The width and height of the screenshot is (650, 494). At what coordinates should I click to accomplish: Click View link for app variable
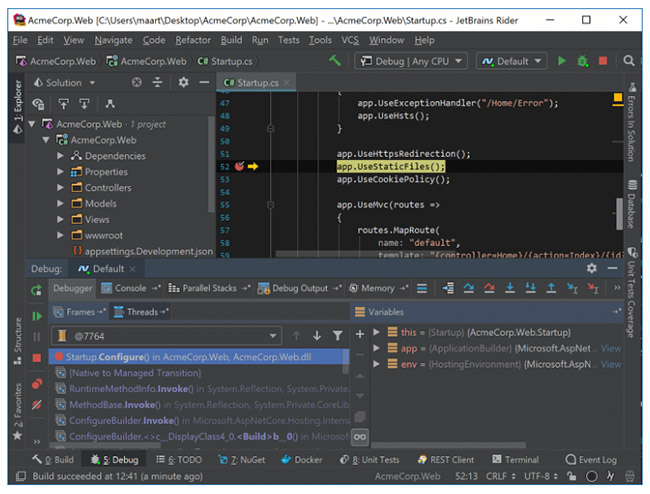click(x=611, y=348)
